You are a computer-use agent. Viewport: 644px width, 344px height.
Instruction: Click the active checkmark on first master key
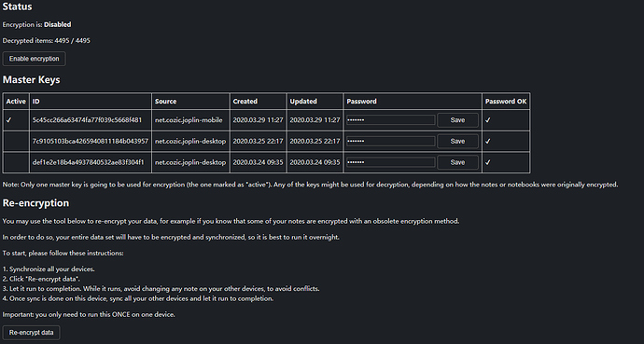[x=9, y=120]
